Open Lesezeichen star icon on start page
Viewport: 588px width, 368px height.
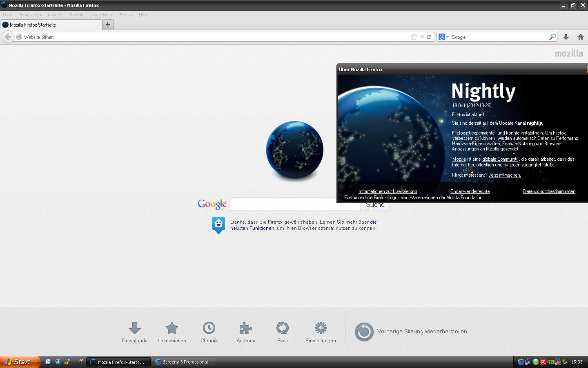point(172,328)
